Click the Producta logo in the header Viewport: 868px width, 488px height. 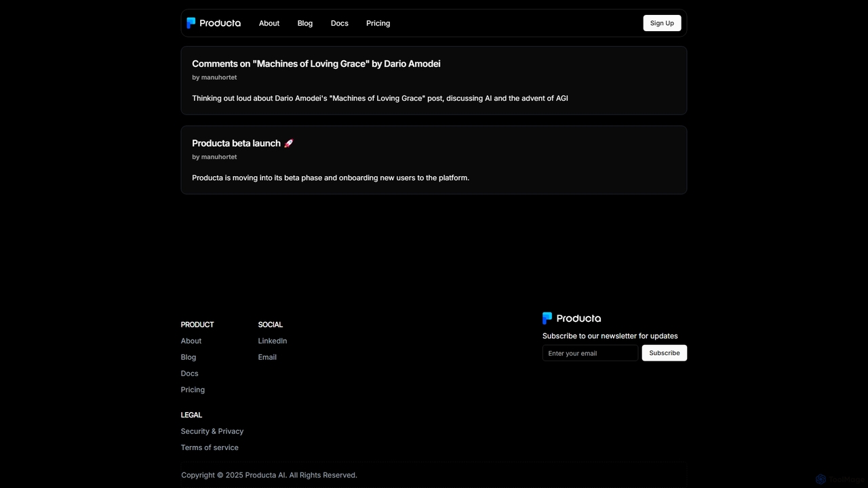point(214,23)
